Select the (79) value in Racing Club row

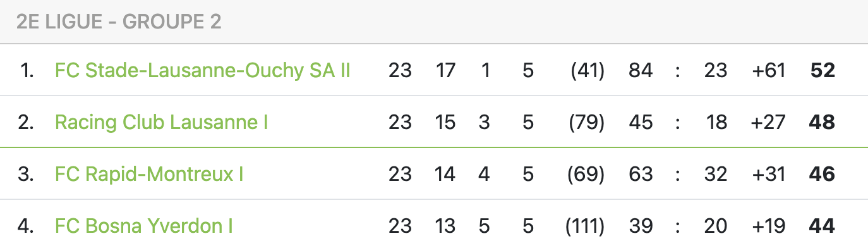pos(588,122)
